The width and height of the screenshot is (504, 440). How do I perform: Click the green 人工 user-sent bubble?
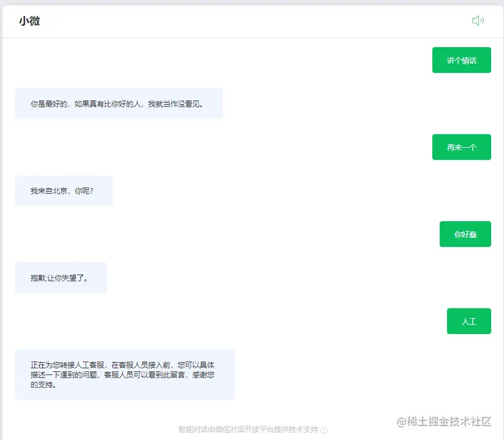coord(469,321)
